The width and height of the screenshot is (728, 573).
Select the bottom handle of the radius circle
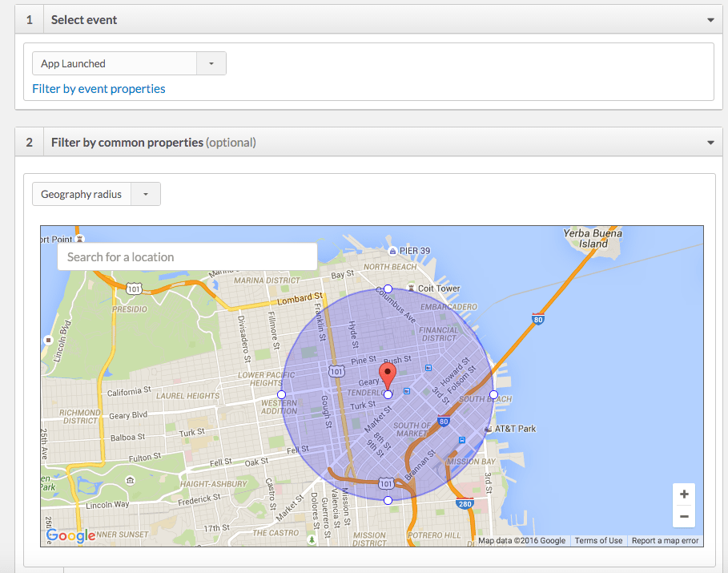(388, 499)
